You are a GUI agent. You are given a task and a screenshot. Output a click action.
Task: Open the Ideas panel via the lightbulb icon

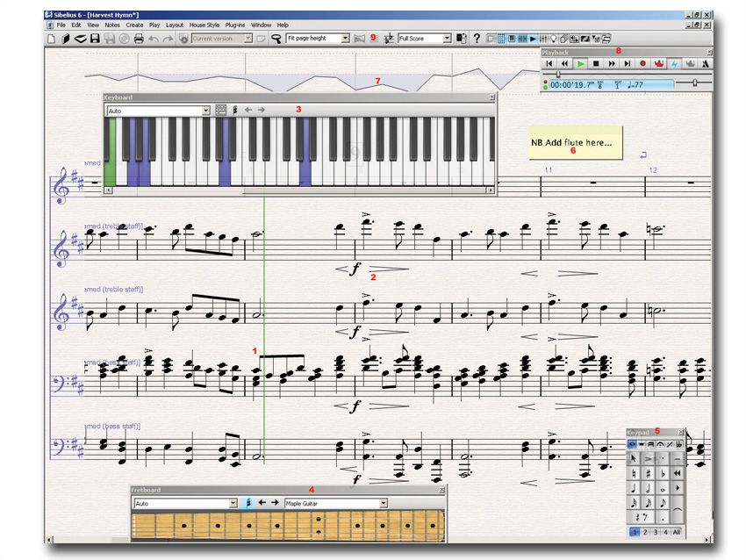coord(553,39)
